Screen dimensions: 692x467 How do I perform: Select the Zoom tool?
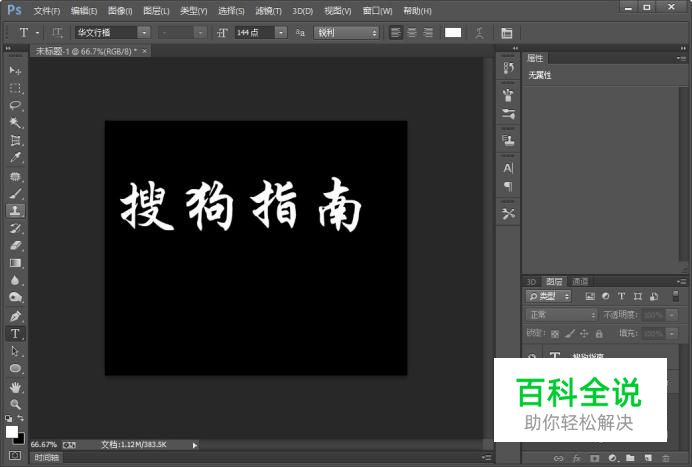click(x=15, y=404)
